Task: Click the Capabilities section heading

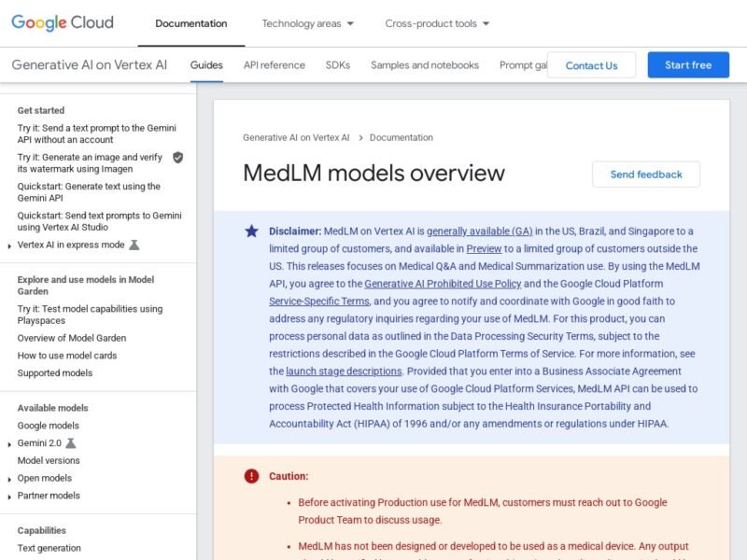Action: (x=42, y=530)
